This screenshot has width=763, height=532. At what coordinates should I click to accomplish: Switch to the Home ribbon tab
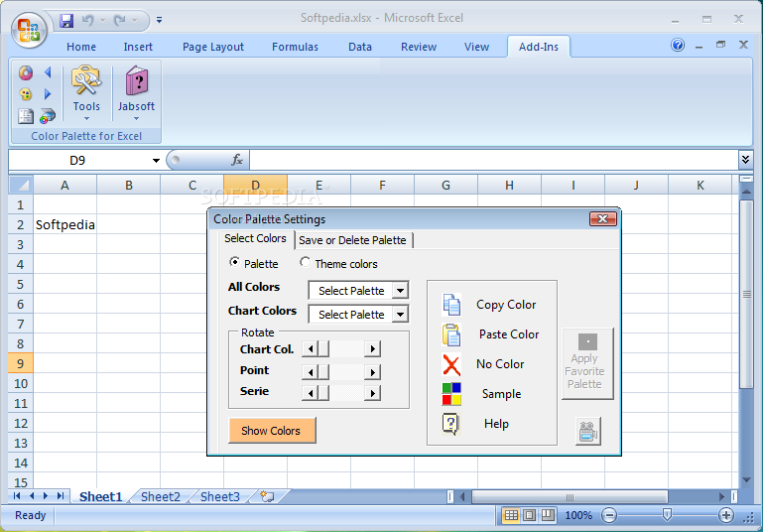coord(81,47)
